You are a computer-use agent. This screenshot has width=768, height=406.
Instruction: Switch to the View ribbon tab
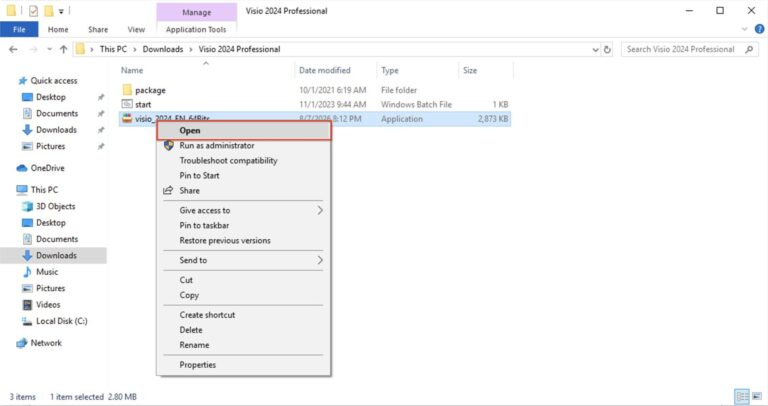[136, 29]
